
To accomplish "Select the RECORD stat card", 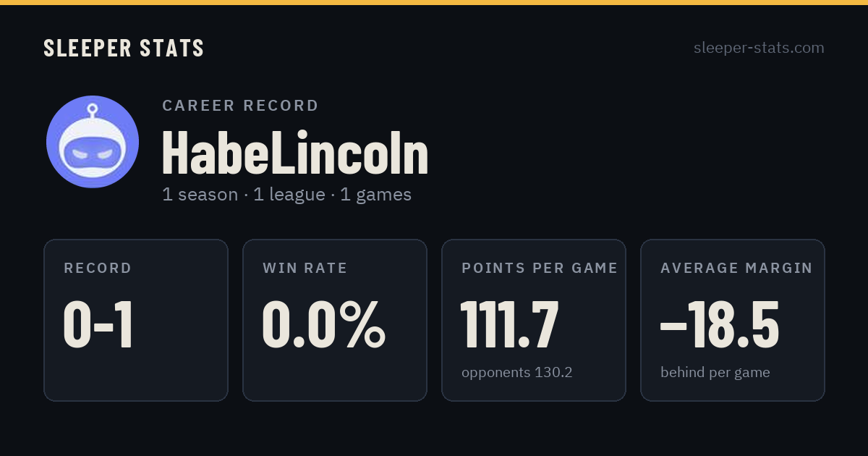I will [x=136, y=320].
